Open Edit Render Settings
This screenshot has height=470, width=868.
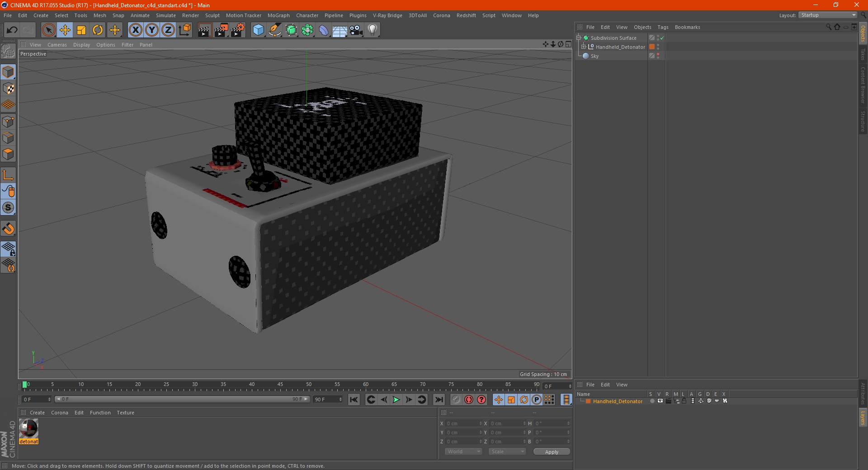click(x=238, y=30)
